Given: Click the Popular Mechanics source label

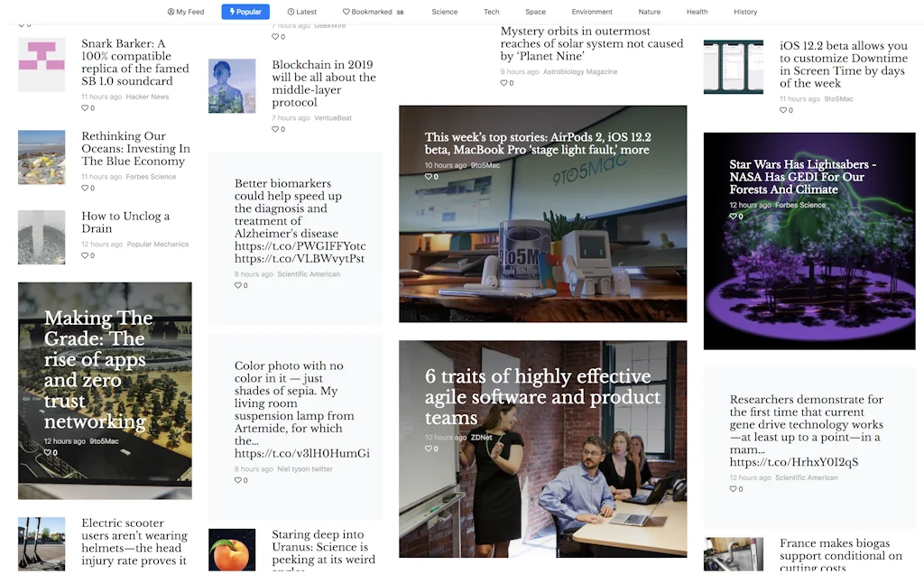Looking at the screenshot, I should point(158,244).
